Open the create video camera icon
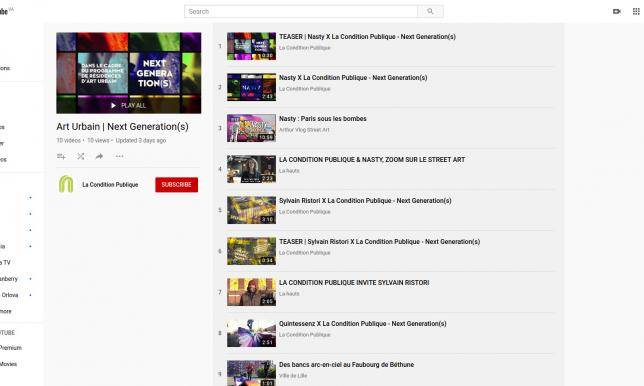 pos(616,11)
